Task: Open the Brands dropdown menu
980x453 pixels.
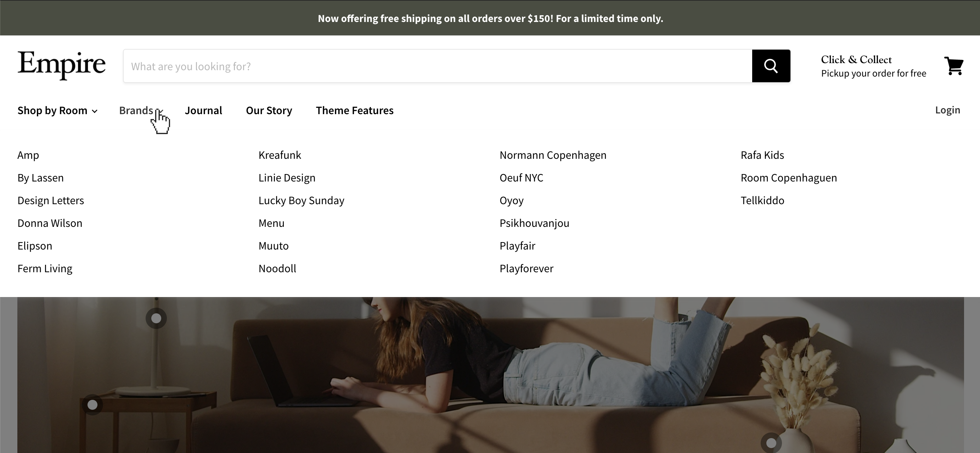Action: click(136, 110)
